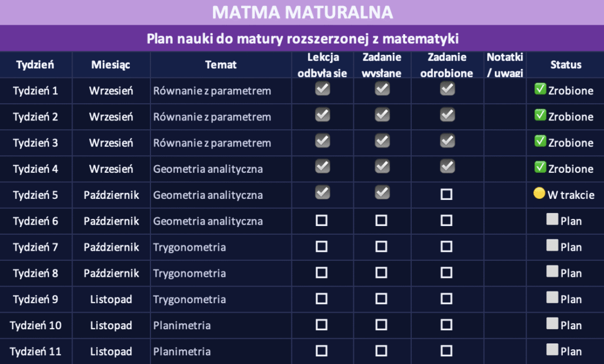604x364 pixels.
Task: Check Zadanie wysłane for Tydzień 8
Action: tap(382, 273)
